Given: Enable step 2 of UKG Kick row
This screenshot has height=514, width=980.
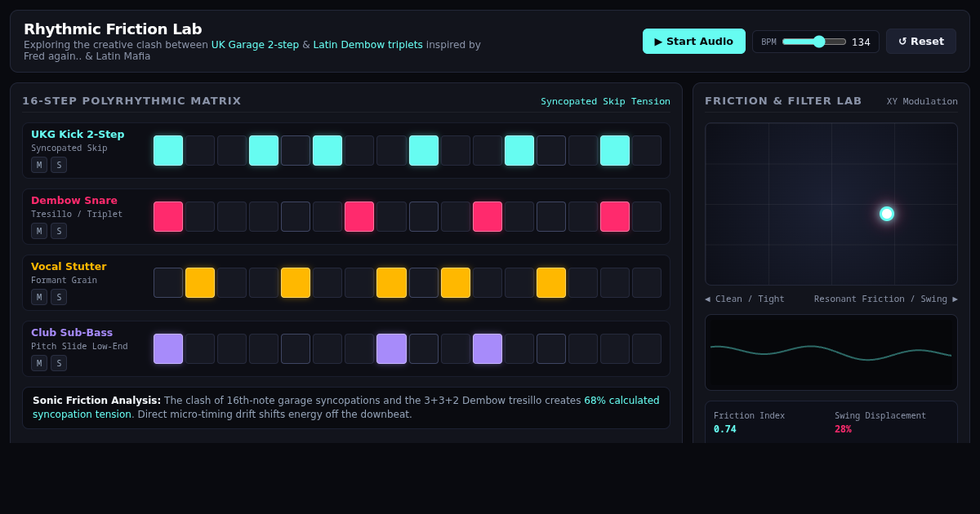Looking at the screenshot, I should click(200, 151).
